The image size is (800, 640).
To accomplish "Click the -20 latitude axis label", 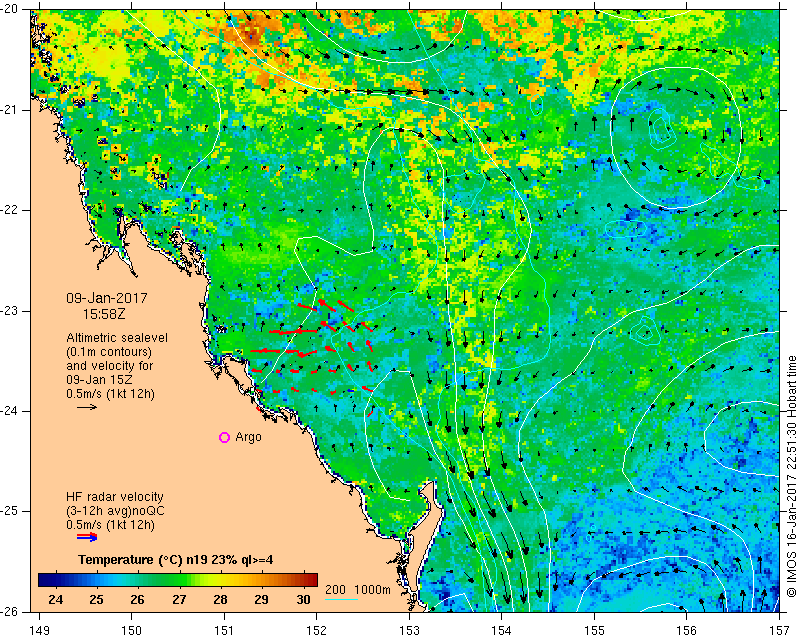I will tap(9, 10).
